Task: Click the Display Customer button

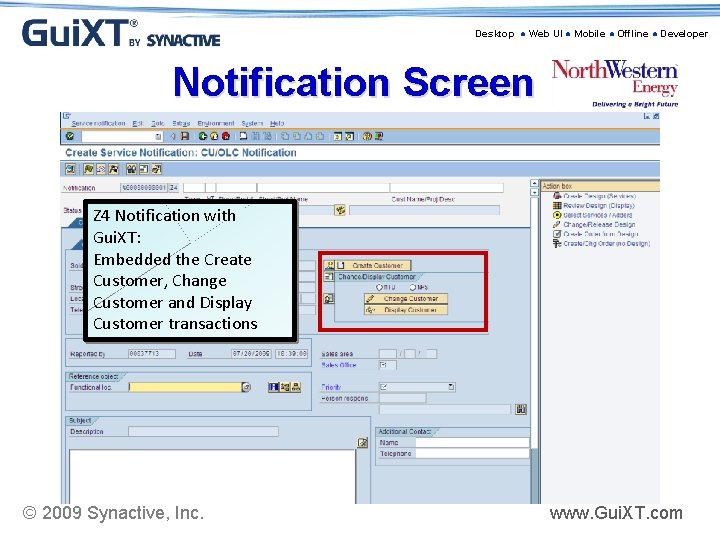Action: pos(406,310)
